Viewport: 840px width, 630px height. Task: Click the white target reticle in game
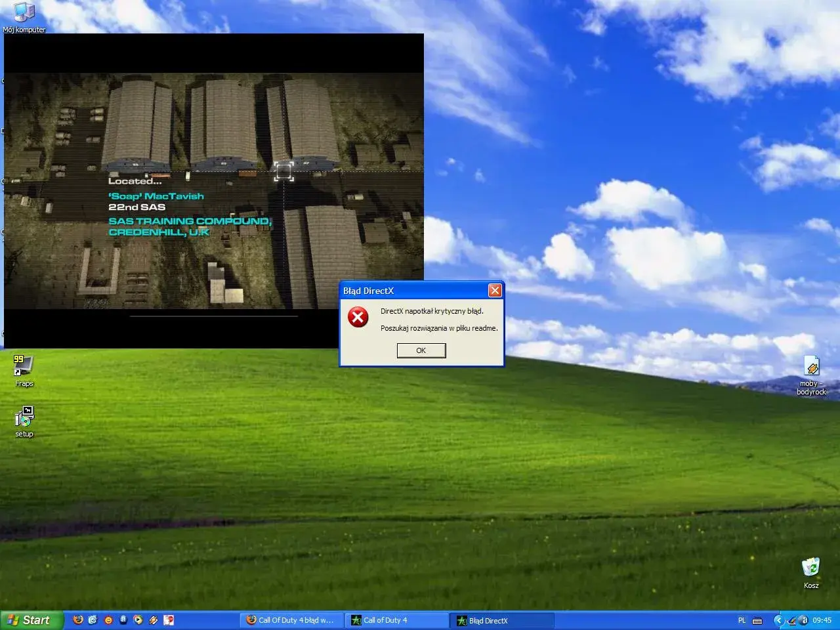[x=283, y=171]
